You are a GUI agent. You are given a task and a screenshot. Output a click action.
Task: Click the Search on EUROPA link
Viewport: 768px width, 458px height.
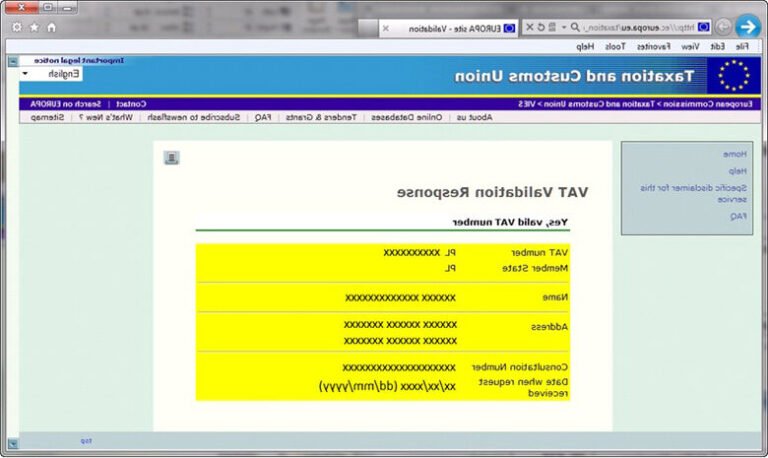66,104
